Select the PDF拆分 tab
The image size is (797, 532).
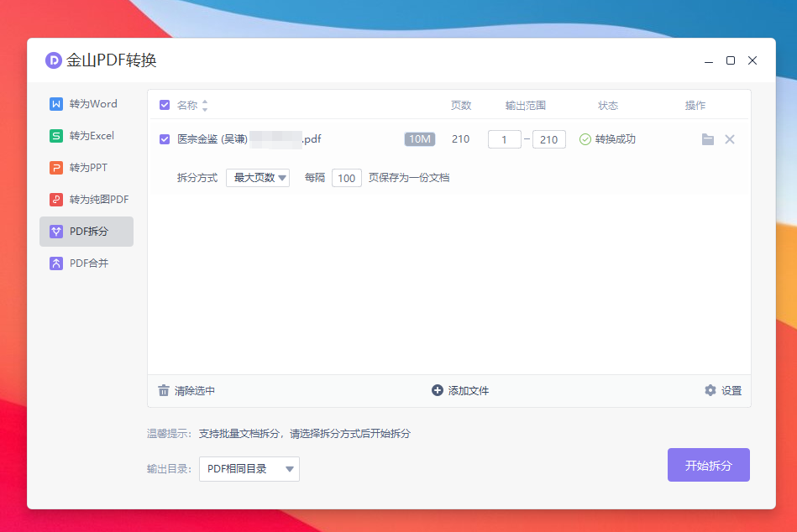(87, 232)
